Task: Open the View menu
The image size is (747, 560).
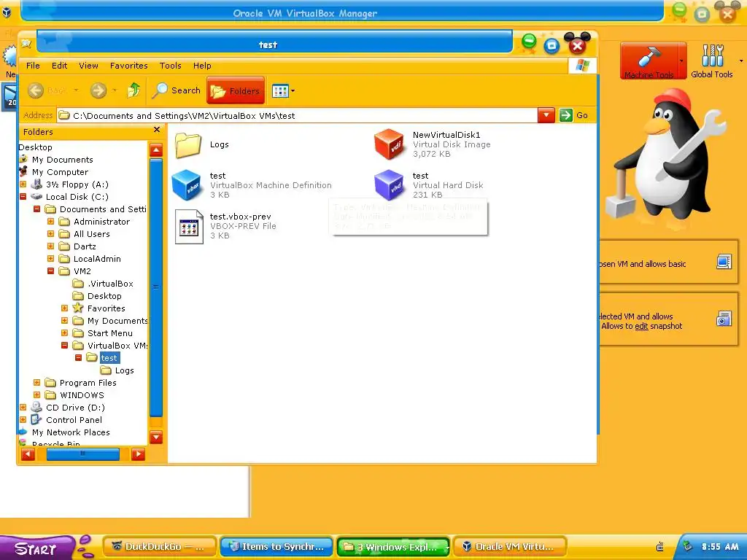Action: click(x=88, y=66)
